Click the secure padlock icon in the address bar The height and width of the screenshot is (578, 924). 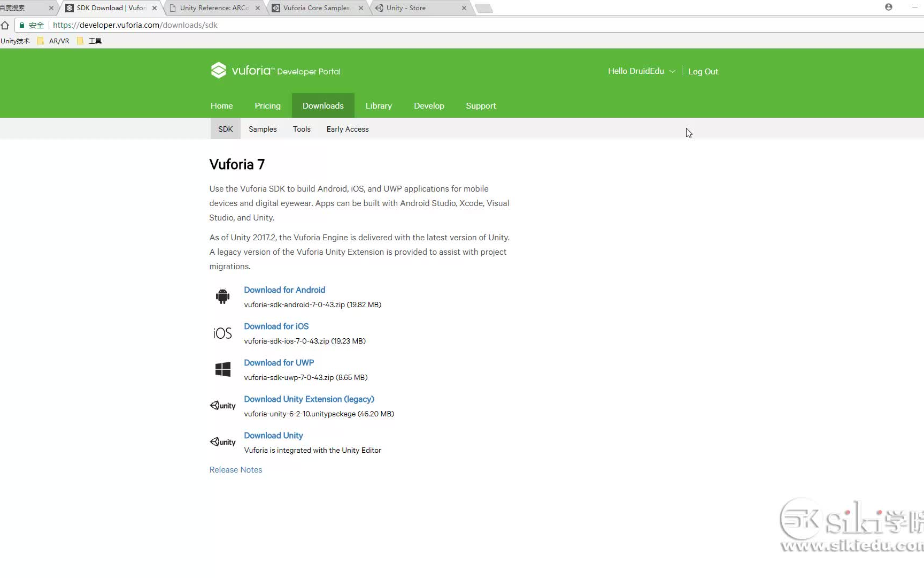[x=22, y=25]
